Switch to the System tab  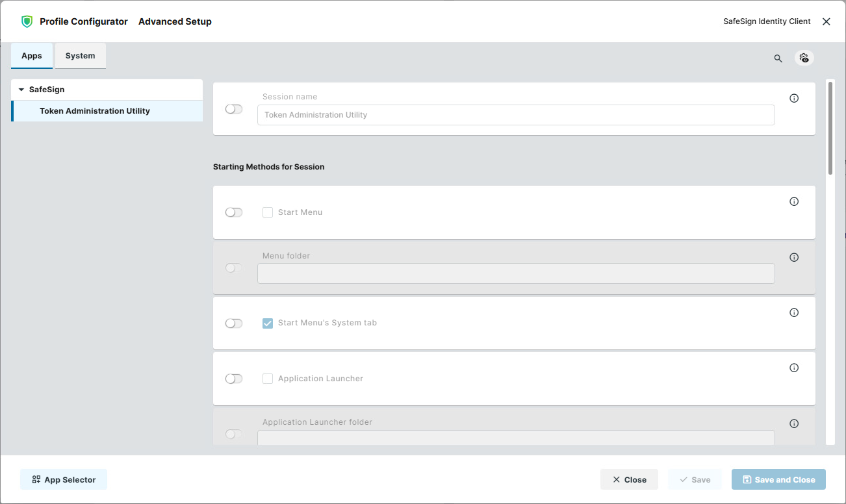(81, 56)
